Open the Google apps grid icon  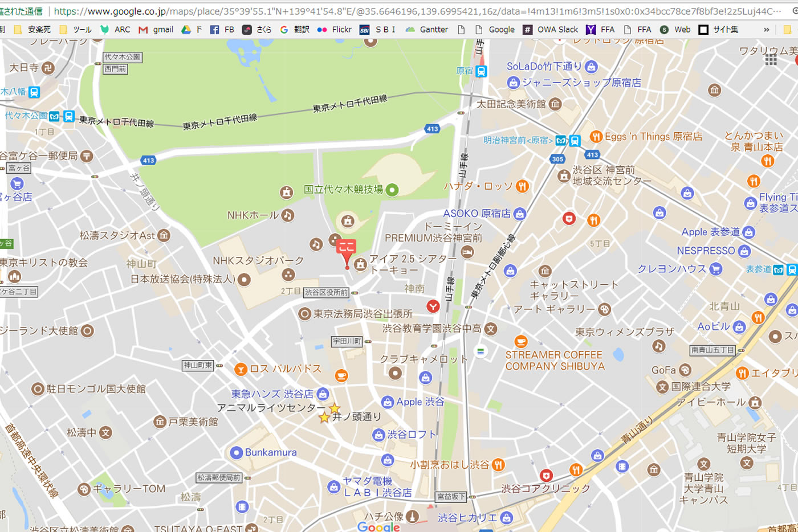tap(771, 59)
